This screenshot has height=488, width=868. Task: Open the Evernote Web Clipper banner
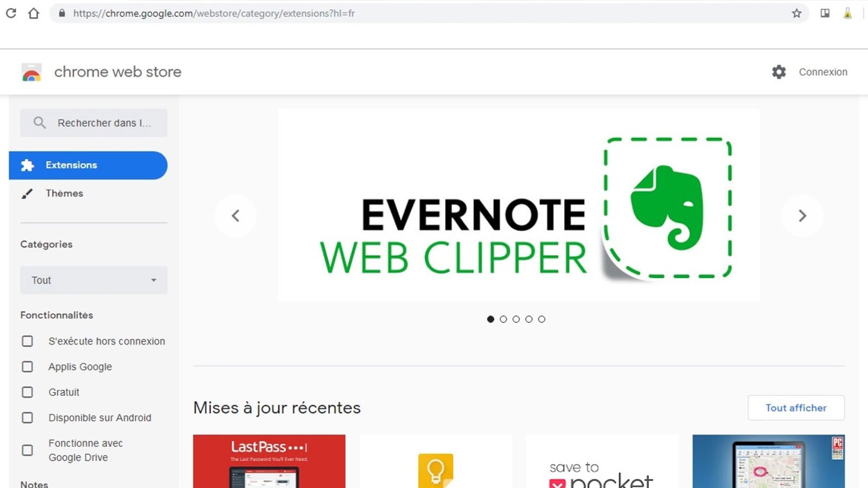pyautogui.click(x=519, y=206)
